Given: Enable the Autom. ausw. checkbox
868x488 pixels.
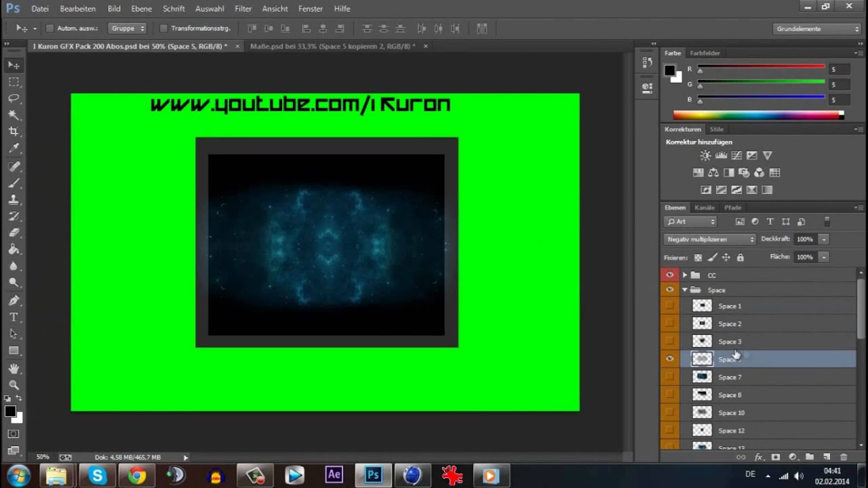Looking at the screenshot, I should point(50,28).
